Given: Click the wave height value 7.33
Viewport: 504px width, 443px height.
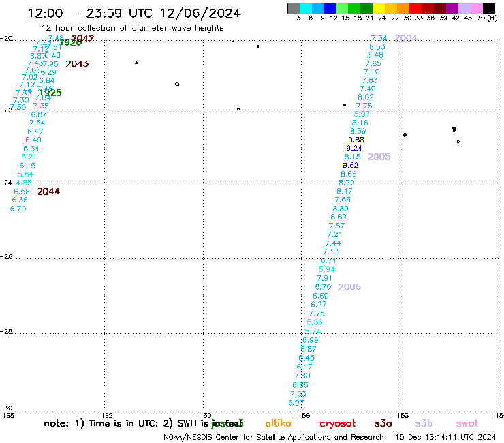Looking at the screenshot, I should (x=298, y=394).
